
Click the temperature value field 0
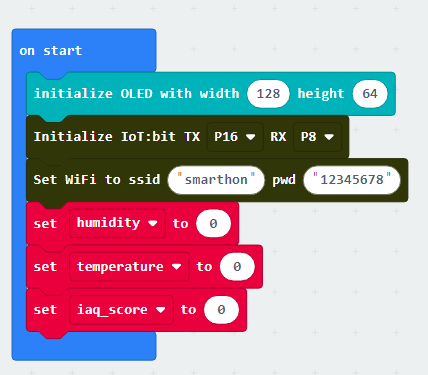237,267
